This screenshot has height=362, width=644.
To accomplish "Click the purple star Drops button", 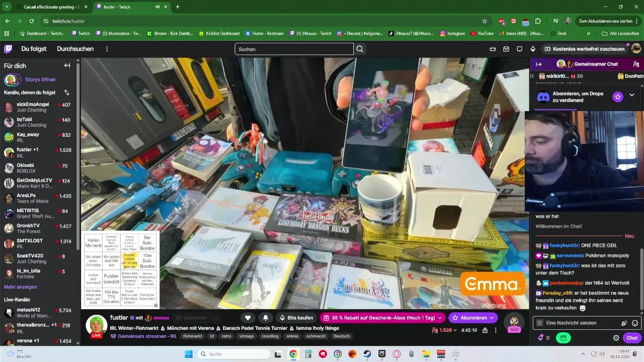I will [x=618, y=97].
